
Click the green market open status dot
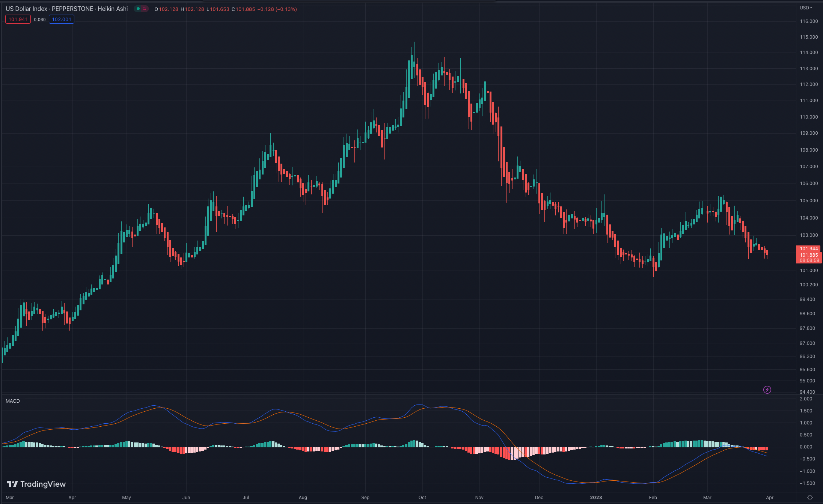pyautogui.click(x=138, y=9)
